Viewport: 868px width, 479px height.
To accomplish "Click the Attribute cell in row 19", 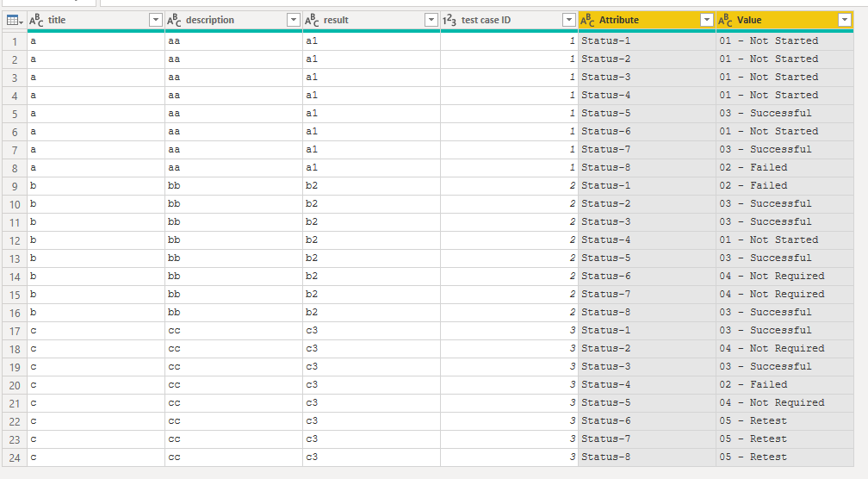I will click(648, 367).
